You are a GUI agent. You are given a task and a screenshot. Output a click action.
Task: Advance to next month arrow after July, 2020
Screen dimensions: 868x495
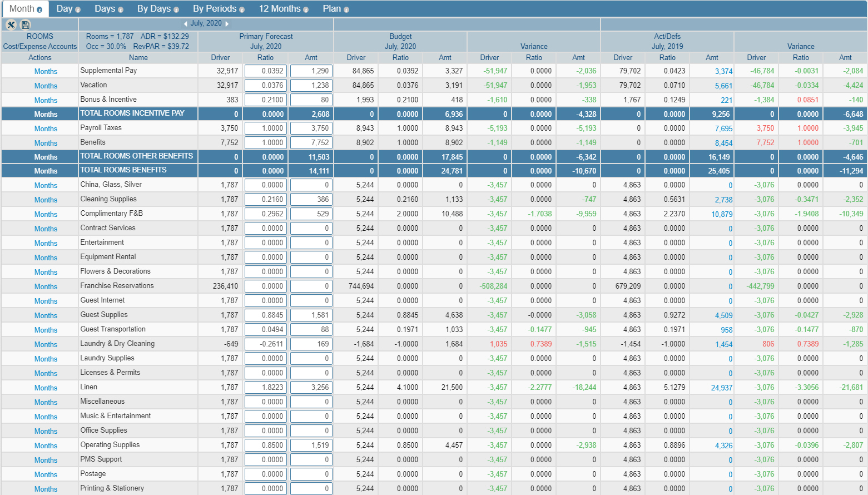tap(227, 24)
